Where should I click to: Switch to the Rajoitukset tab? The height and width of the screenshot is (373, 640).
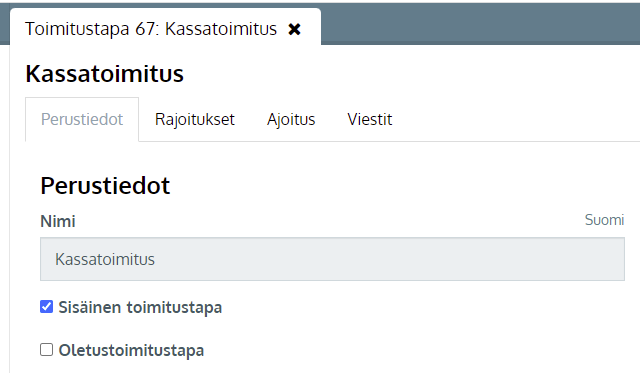point(195,120)
